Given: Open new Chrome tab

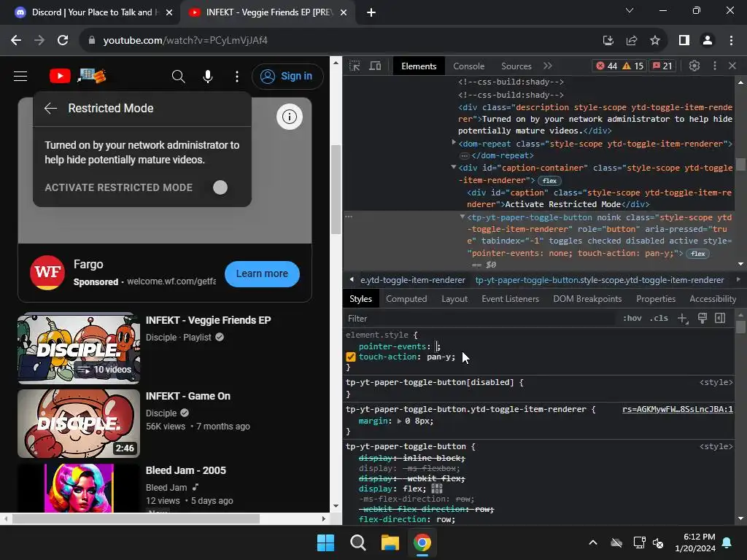Looking at the screenshot, I should [x=371, y=12].
